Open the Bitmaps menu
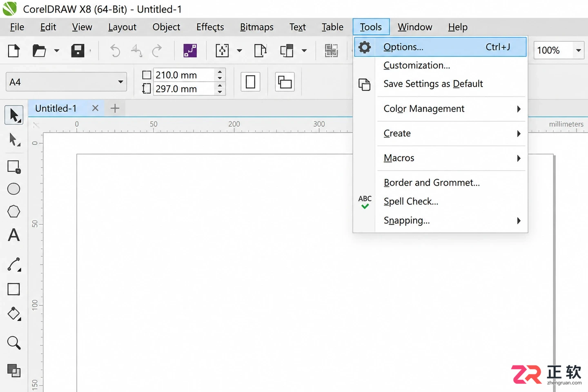588x392 pixels. coord(257,27)
